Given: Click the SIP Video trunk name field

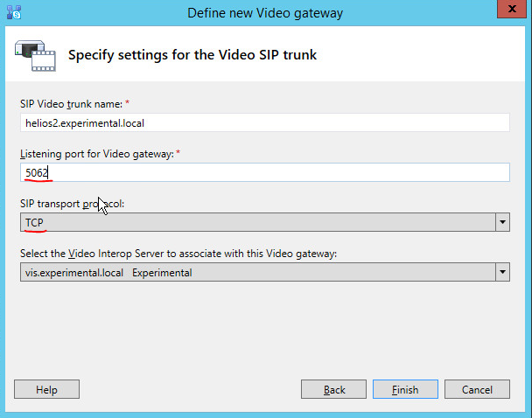Looking at the screenshot, I should coord(264,123).
